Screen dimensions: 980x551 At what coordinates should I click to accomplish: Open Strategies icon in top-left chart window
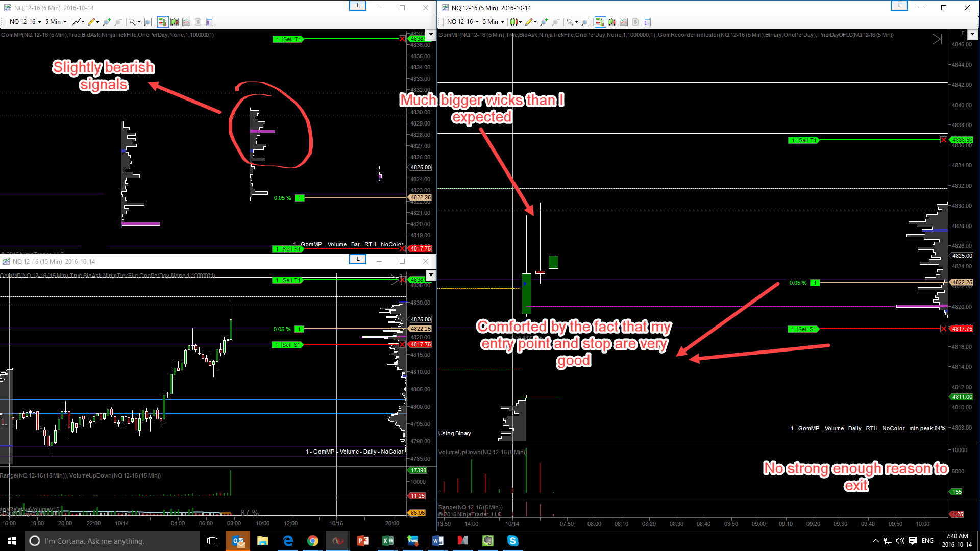click(x=198, y=22)
